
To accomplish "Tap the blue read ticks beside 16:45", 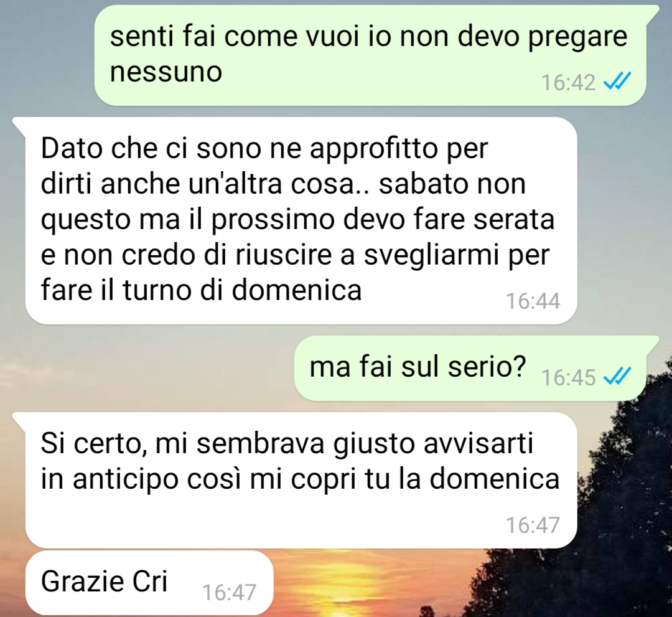I will (617, 377).
